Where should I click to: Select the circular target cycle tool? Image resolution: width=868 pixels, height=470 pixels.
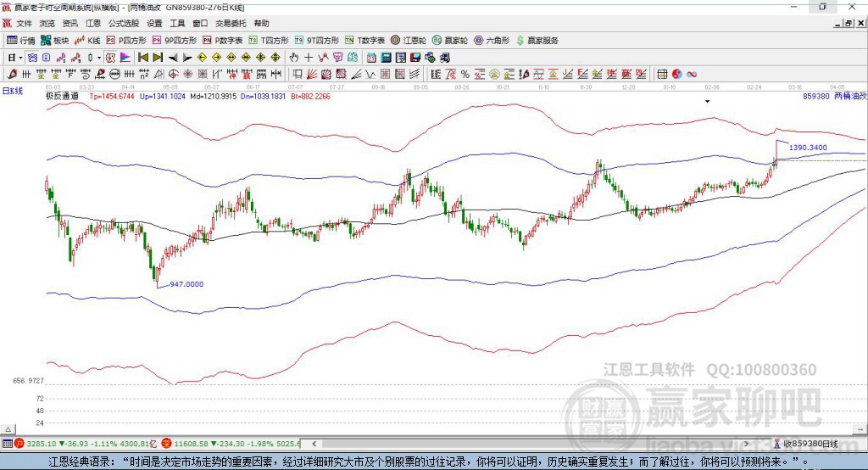pyautogui.click(x=173, y=75)
